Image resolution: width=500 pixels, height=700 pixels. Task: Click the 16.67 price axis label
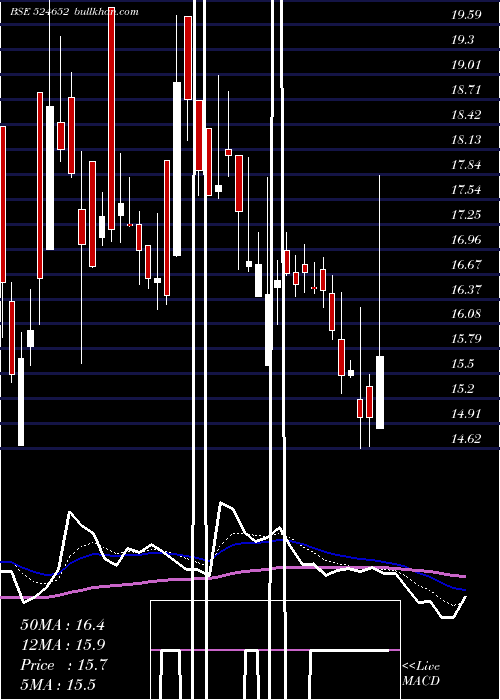466,265
